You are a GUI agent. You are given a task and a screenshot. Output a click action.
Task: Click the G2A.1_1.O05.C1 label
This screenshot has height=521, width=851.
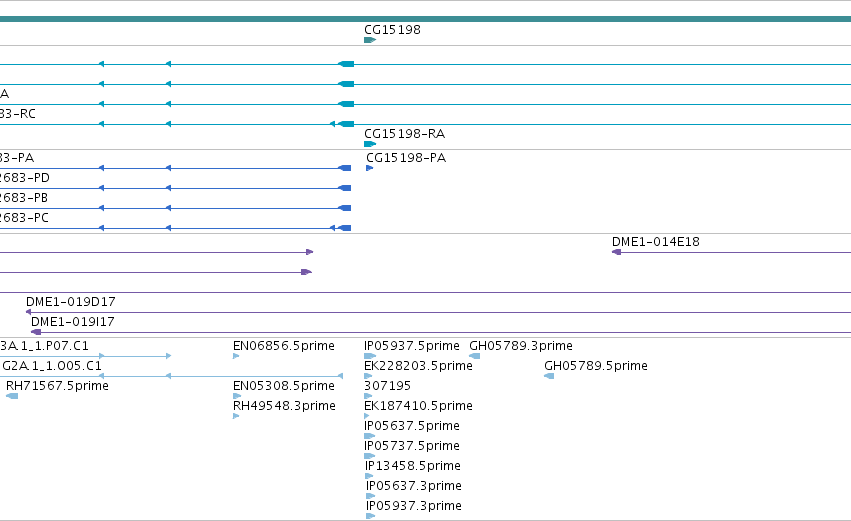pyautogui.click(x=52, y=366)
